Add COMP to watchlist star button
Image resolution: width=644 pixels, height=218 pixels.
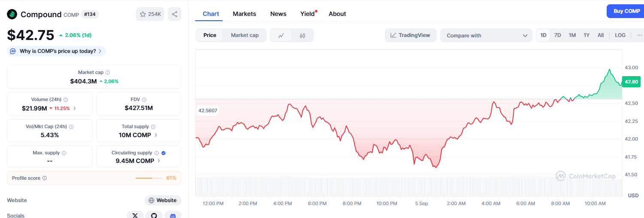tap(150, 14)
